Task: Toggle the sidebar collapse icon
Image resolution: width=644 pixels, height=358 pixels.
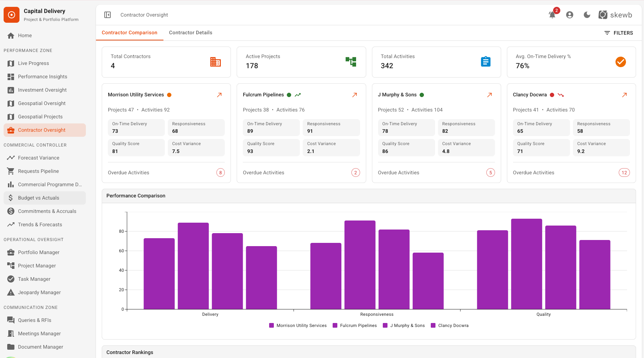Action: tap(108, 15)
